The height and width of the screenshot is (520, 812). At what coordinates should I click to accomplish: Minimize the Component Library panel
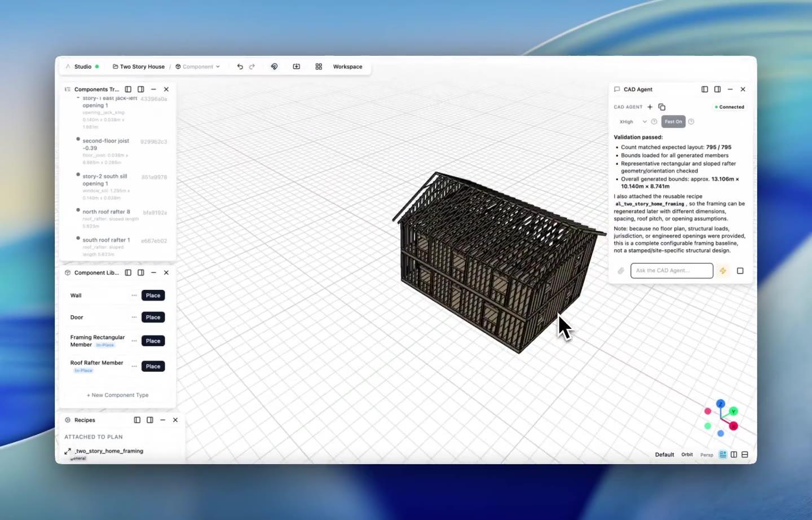pyautogui.click(x=153, y=272)
